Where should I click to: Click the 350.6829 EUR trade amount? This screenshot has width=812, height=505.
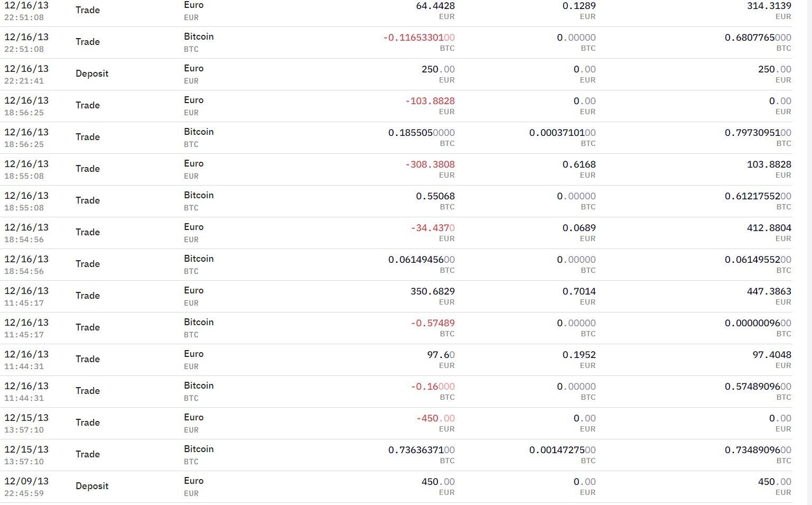432,291
